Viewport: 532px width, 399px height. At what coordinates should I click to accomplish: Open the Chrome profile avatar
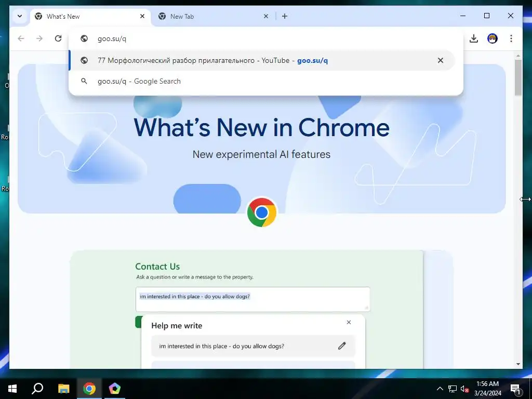493,38
